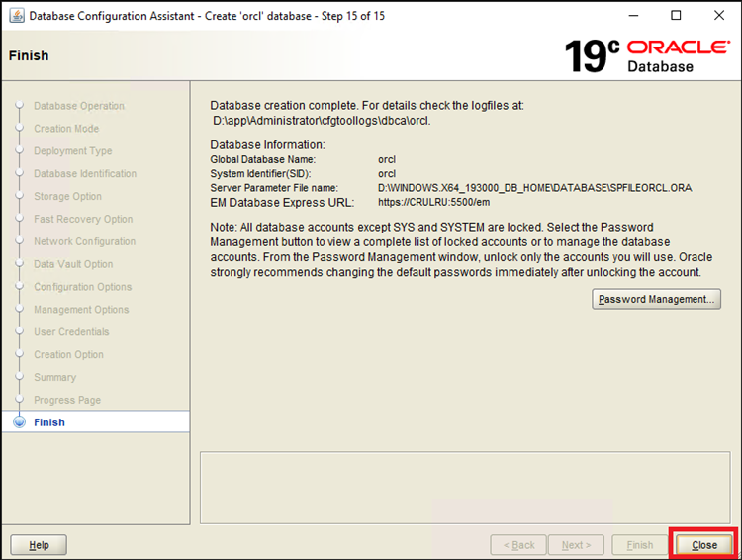Click the EM Database Express URL label
This screenshot has width=742, height=560.
pos(282,203)
